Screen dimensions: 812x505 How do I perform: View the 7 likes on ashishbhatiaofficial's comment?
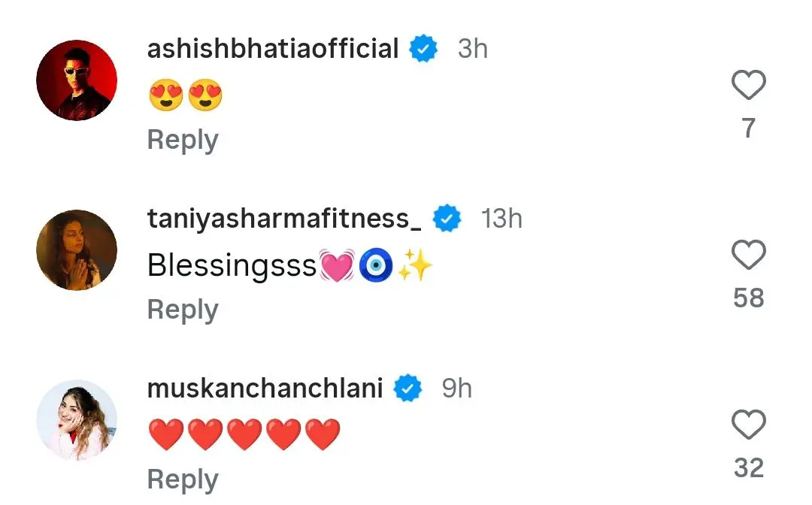(x=748, y=129)
